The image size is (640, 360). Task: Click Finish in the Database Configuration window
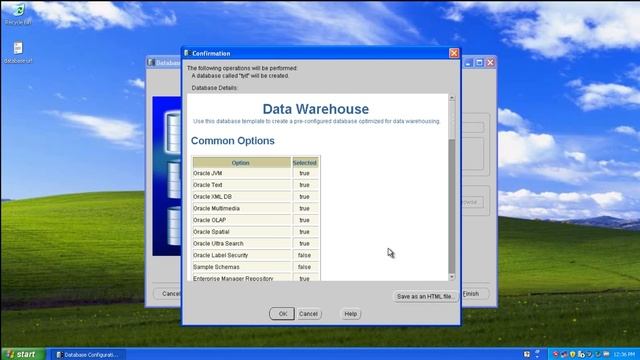(471, 294)
